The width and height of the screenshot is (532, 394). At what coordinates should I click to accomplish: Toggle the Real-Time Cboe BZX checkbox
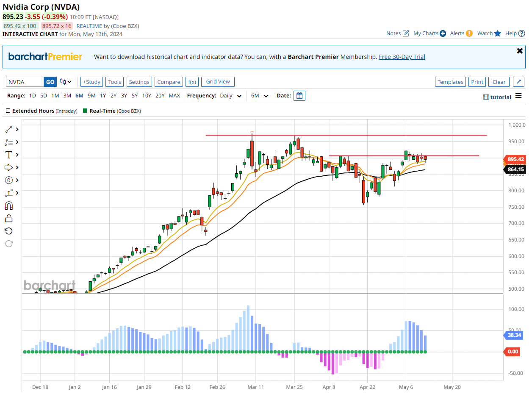coord(86,111)
